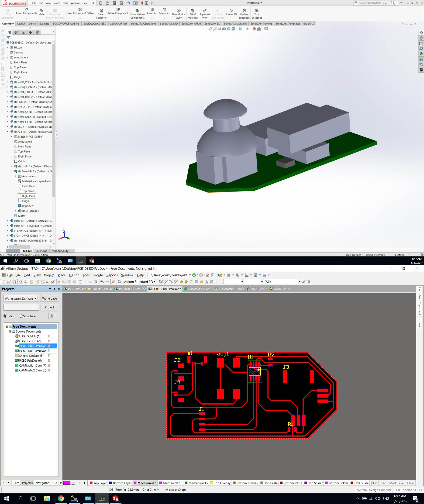This screenshot has width=424, height=504.
Task: Open SolidWorks Options gear icon
Action: pos(151,3)
